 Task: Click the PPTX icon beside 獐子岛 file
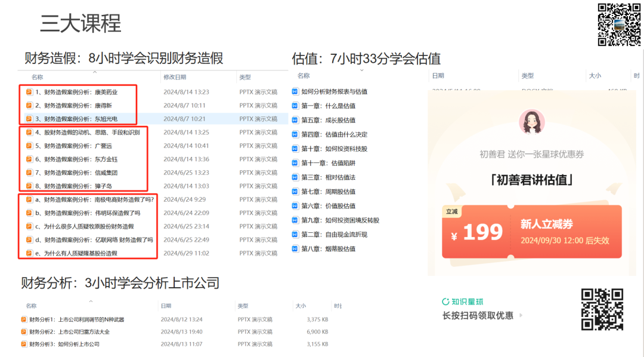[29, 186]
